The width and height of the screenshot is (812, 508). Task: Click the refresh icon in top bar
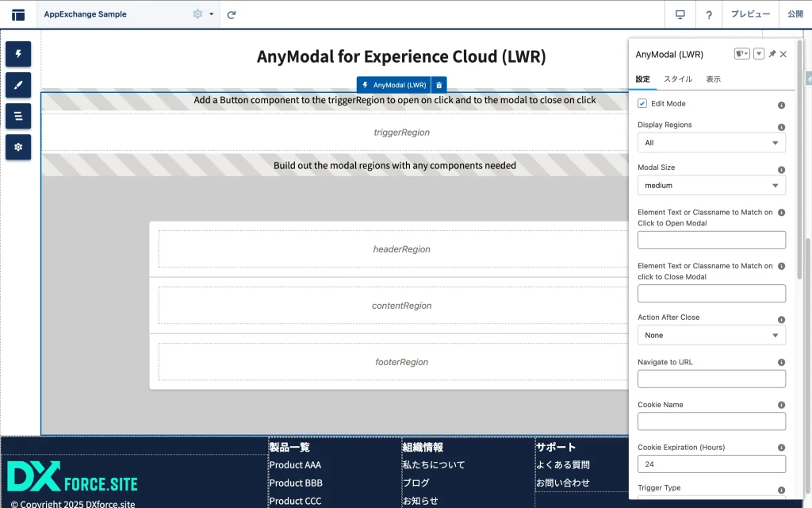(232, 14)
